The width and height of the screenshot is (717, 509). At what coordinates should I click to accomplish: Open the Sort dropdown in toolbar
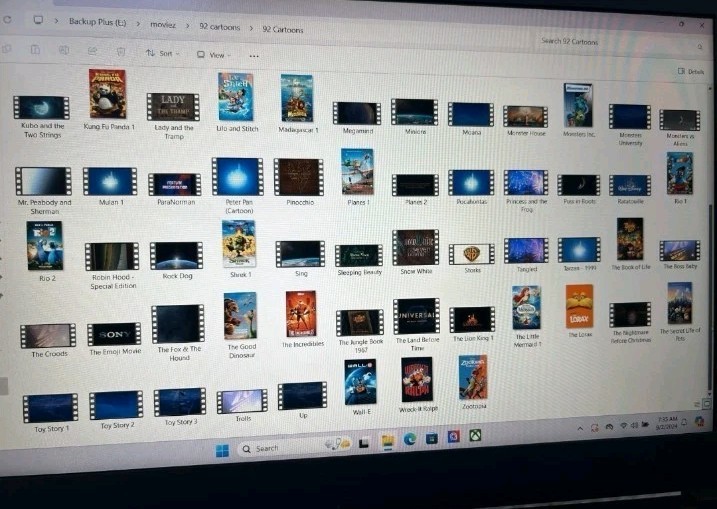click(x=163, y=54)
